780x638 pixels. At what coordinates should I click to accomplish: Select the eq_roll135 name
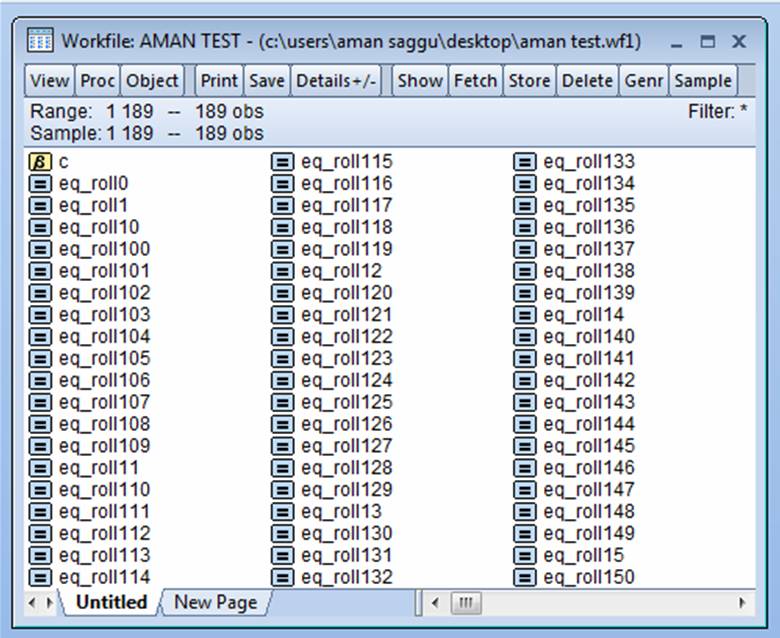pos(589,206)
